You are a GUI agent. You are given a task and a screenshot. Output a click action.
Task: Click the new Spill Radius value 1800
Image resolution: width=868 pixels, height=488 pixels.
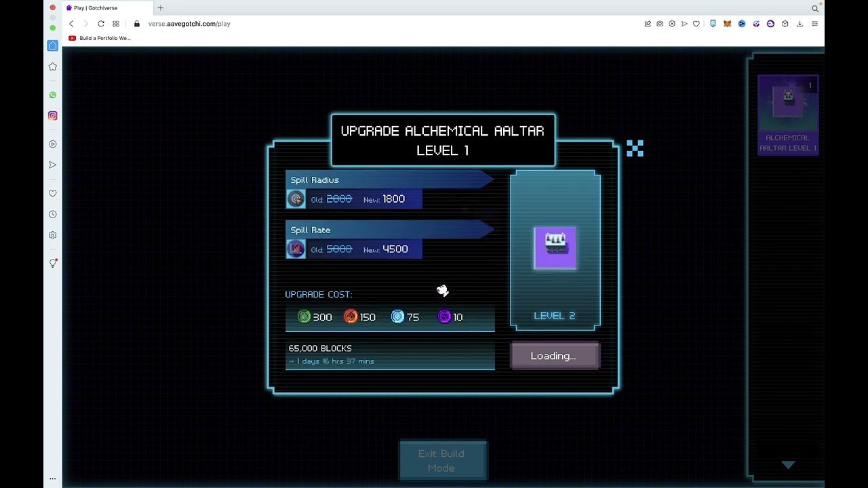[394, 199]
